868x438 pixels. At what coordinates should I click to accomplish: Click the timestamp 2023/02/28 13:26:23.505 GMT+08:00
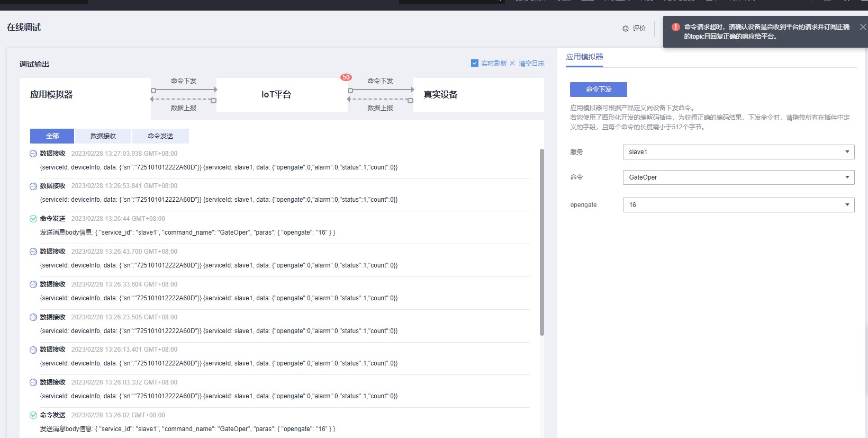124,317
